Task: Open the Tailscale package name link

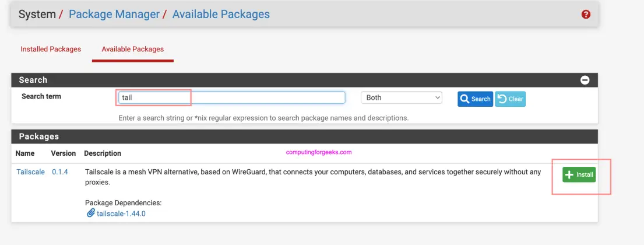Action: point(30,172)
